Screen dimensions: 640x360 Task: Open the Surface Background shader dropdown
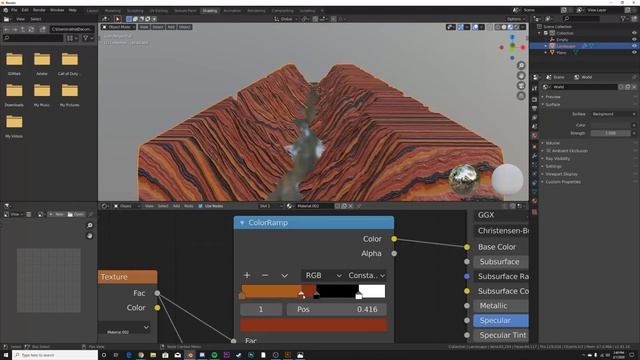pyautogui.click(x=613, y=114)
